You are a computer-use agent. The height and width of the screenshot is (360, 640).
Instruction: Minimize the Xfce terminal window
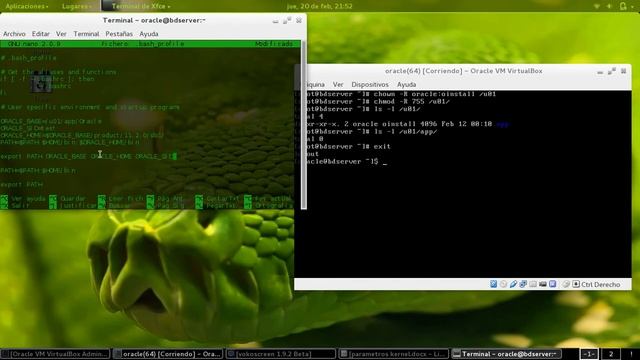276,21
